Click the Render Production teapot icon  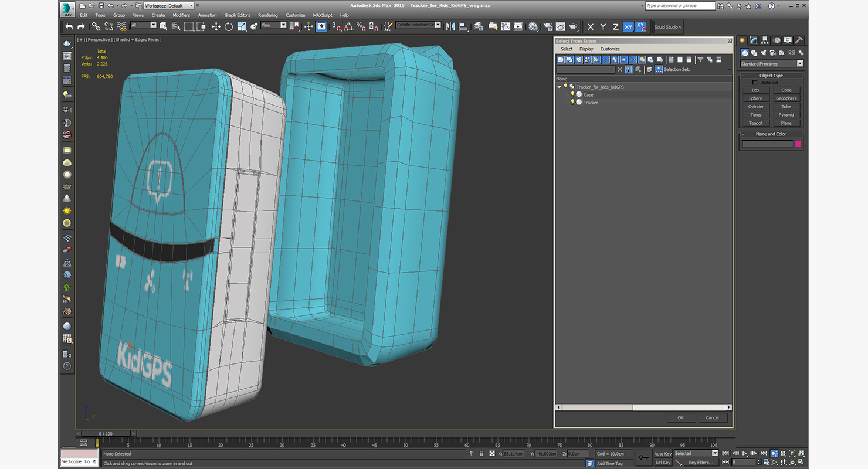pyautogui.click(x=573, y=26)
